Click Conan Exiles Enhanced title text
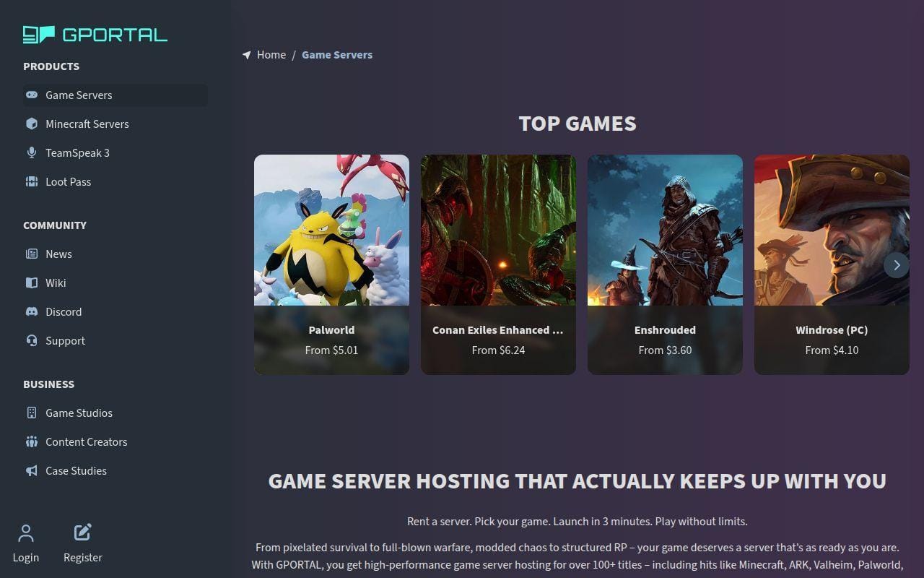This screenshot has width=924, height=578. pos(498,329)
